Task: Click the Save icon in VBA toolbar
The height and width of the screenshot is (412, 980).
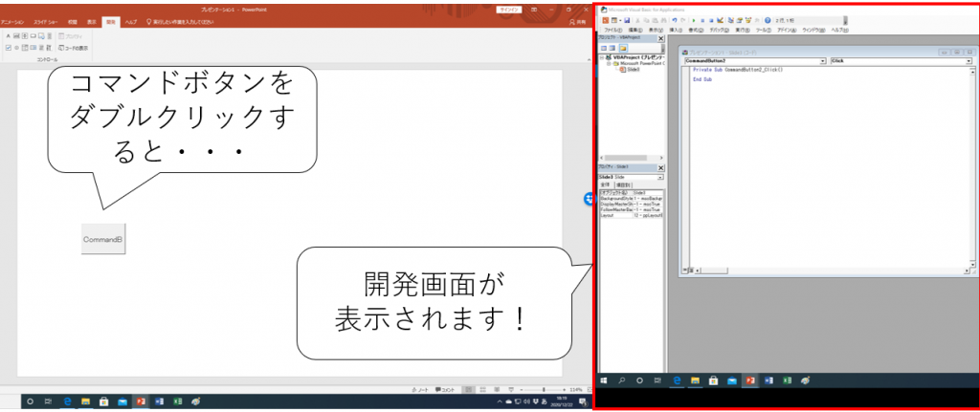Action: 627,21
